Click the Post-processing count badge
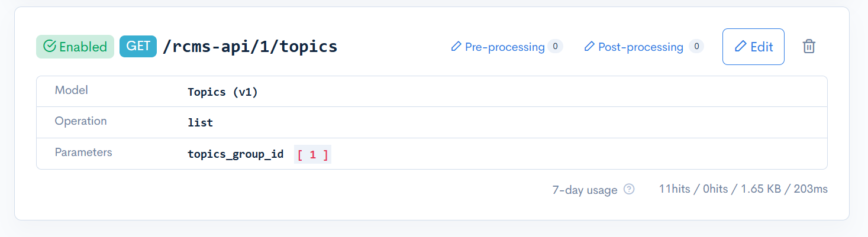 (x=696, y=47)
